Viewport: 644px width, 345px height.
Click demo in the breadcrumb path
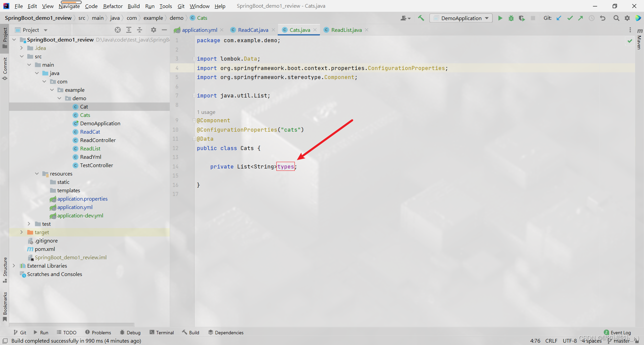click(176, 18)
